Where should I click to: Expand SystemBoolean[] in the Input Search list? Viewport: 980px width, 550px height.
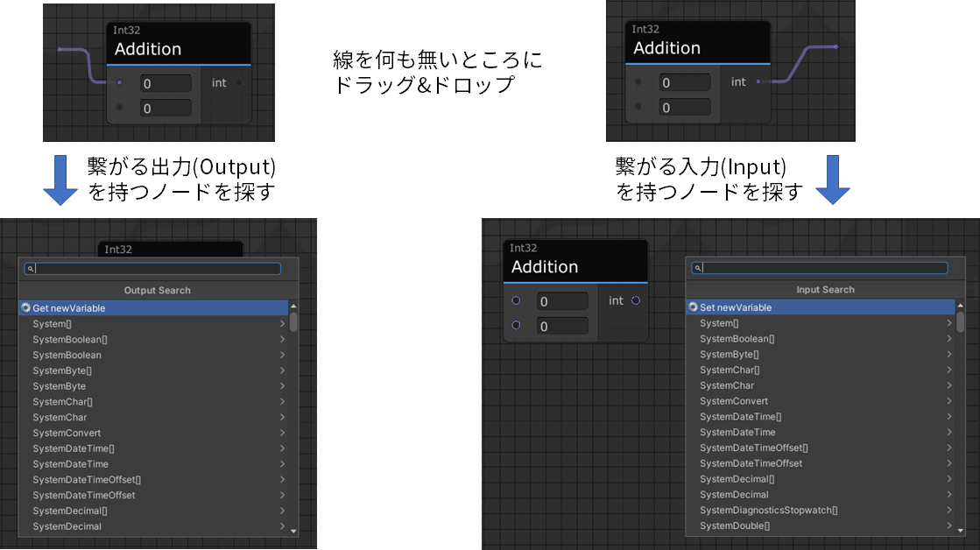point(950,339)
